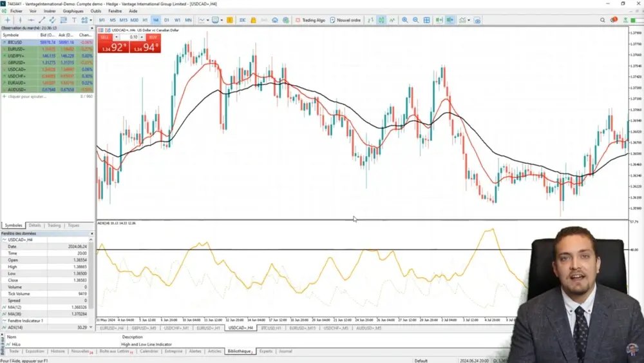The width and height of the screenshot is (644, 363).
Task: Open Outils menu
Action: (96, 11)
